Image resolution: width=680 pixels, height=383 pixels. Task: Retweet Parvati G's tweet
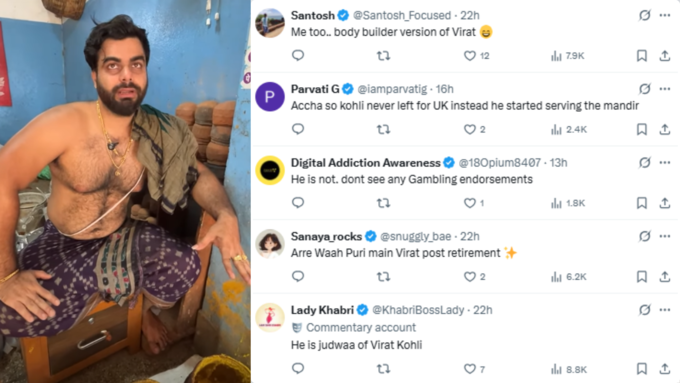point(383,129)
